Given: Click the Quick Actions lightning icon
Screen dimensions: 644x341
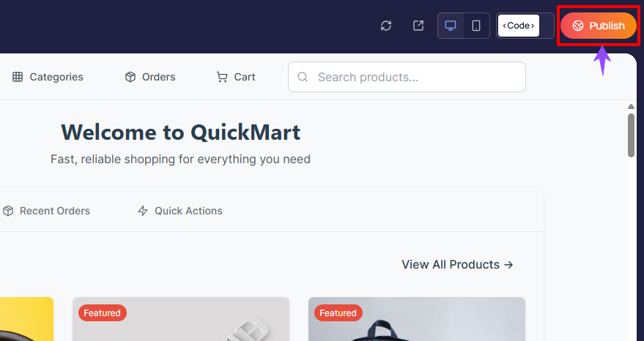Looking at the screenshot, I should click(x=143, y=211).
